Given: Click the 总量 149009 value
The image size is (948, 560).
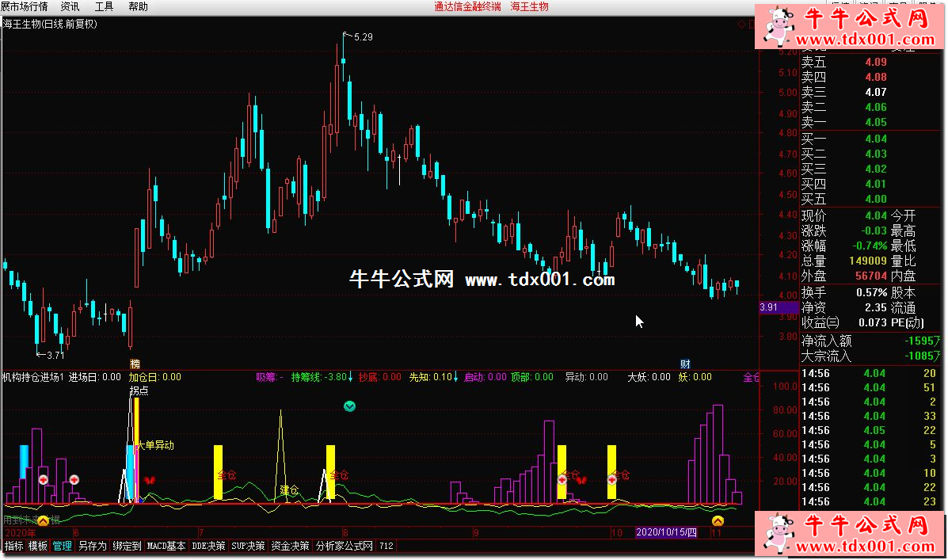Looking at the screenshot, I should pos(867,261).
